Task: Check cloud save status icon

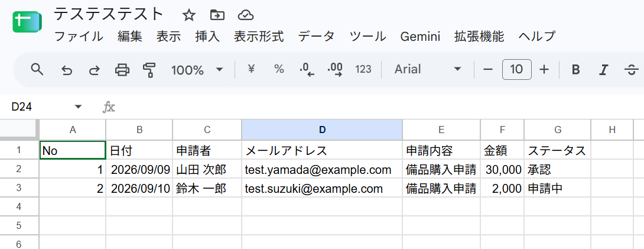Action: click(x=246, y=15)
